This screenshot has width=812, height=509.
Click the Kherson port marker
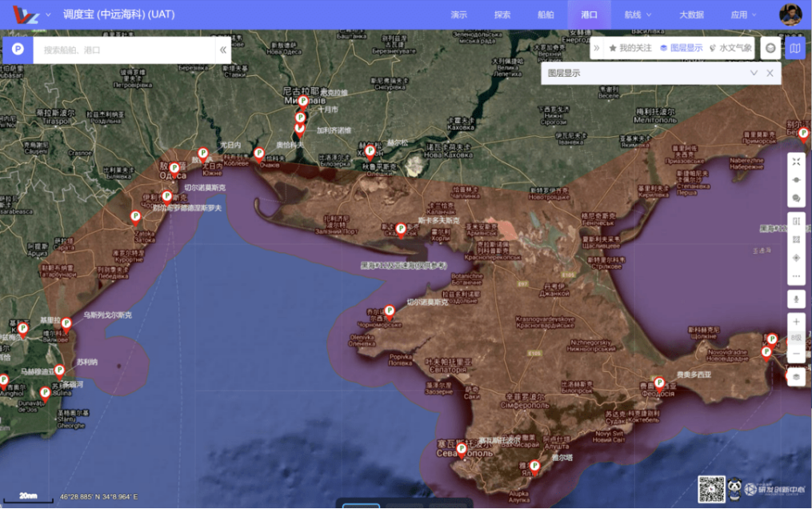click(x=370, y=152)
